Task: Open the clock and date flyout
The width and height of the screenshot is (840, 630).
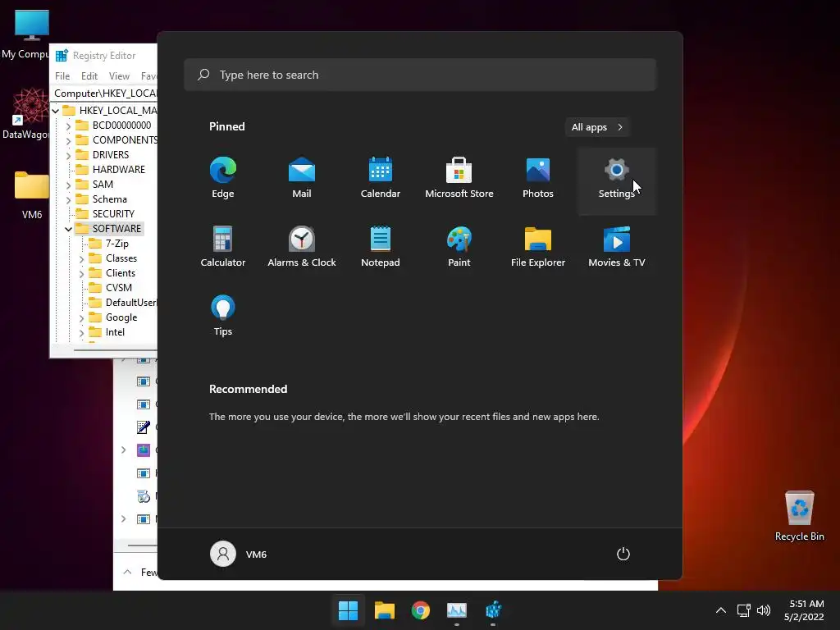Action: tap(804, 610)
